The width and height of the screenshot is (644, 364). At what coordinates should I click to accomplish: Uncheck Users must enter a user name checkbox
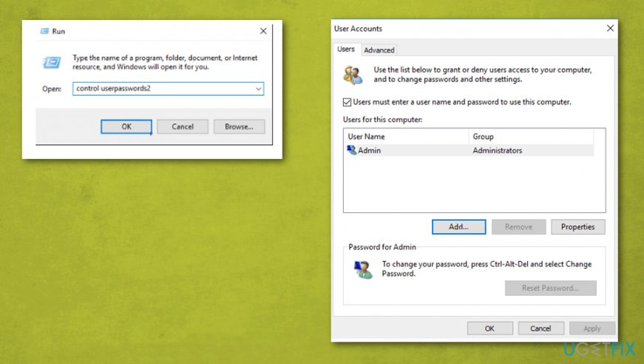click(348, 102)
